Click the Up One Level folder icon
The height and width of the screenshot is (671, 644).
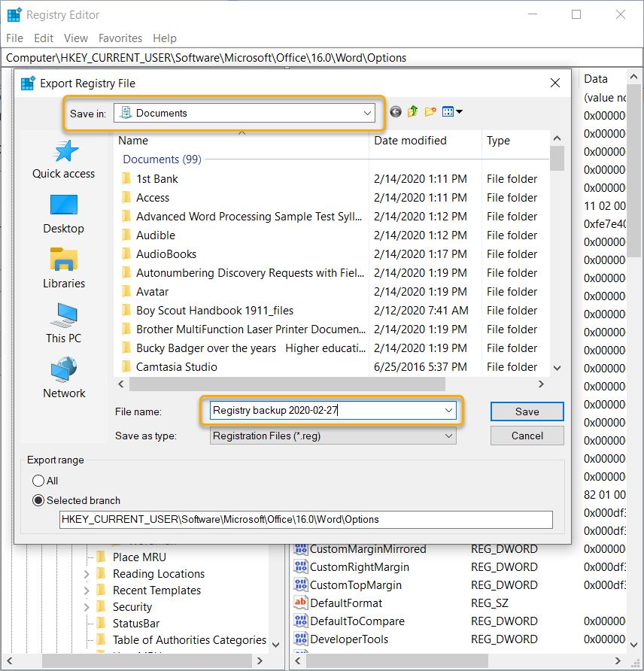point(412,111)
